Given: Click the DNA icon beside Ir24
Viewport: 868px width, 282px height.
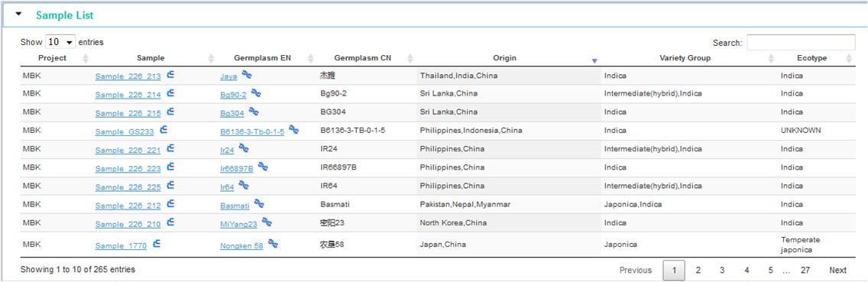Looking at the screenshot, I should click(244, 148).
